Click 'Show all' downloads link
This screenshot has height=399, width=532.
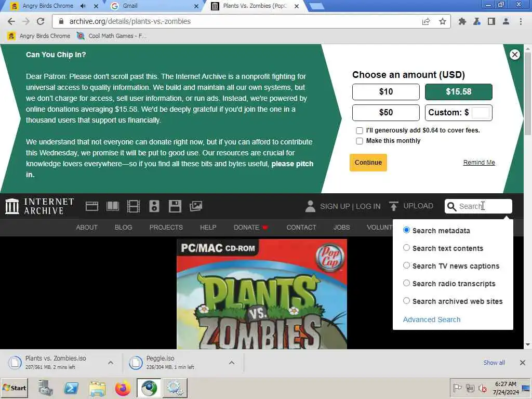494,363
